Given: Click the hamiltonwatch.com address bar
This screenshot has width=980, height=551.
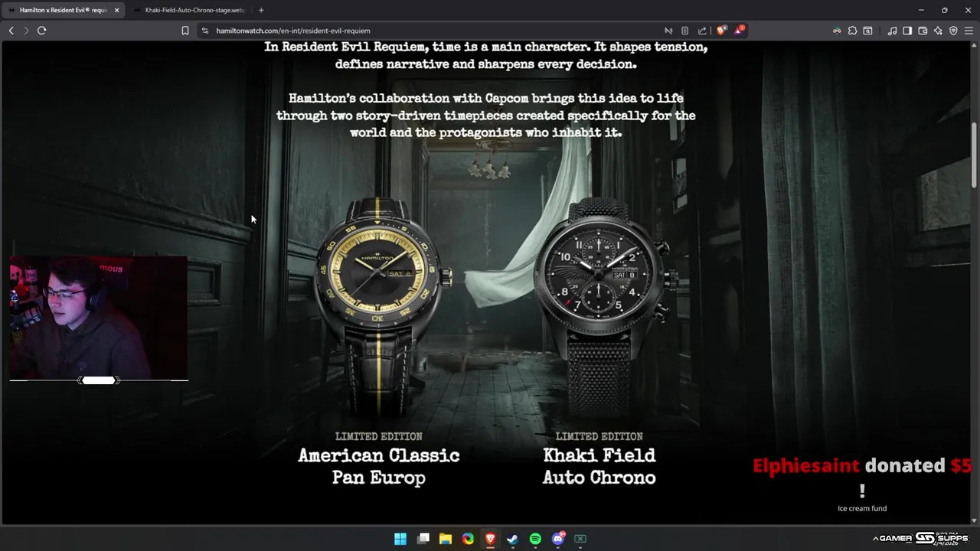Looking at the screenshot, I should tap(436, 31).
